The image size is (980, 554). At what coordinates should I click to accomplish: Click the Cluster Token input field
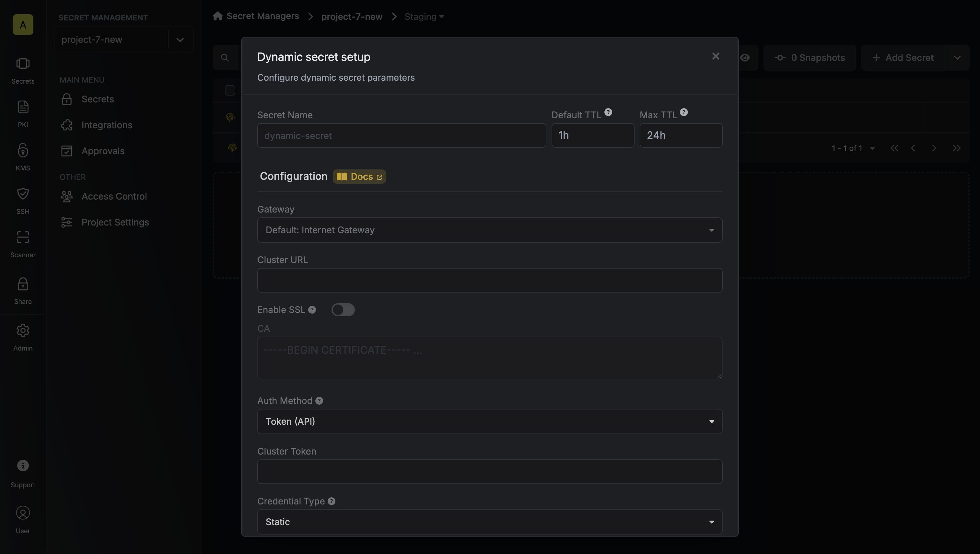pyautogui.click(x=490, y=472)
